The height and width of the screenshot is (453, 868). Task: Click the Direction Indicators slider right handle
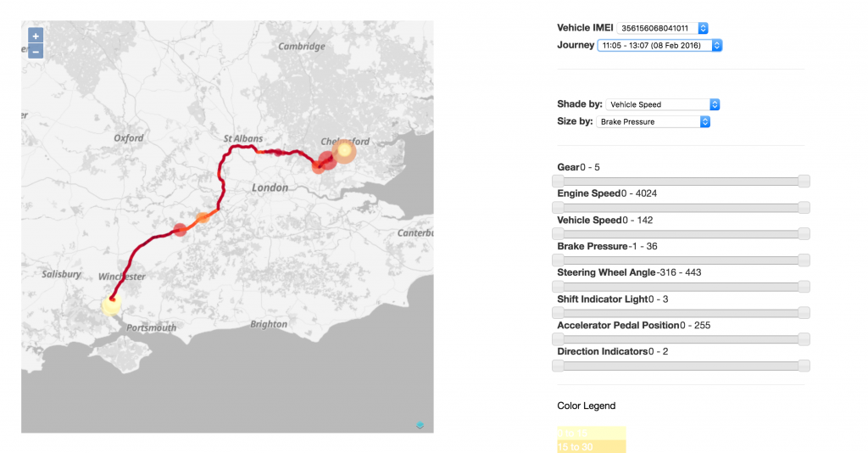tap(804, 366)
